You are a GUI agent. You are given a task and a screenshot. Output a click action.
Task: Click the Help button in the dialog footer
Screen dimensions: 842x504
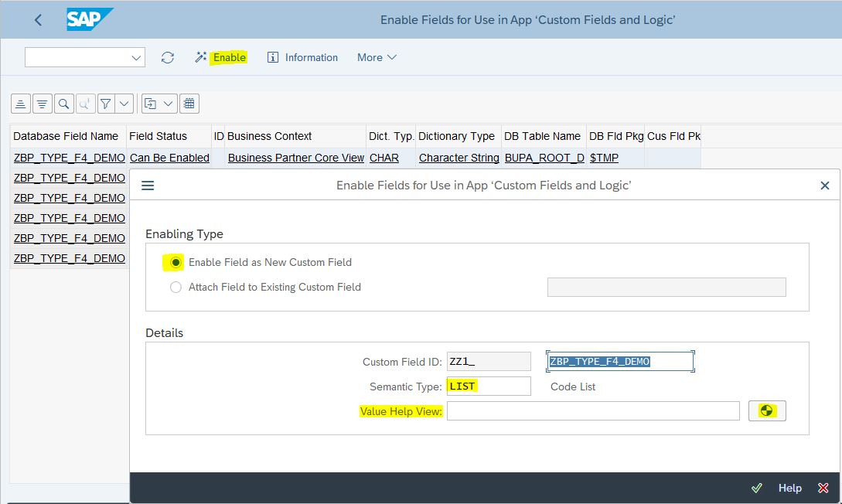[789, 488]
